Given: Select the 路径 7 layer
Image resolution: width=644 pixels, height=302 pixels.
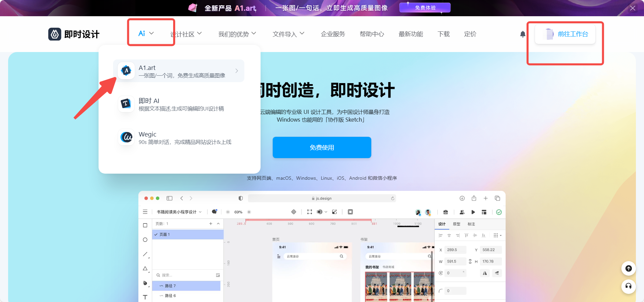Looking at the screenshot, I should click(x=186, y=286).
